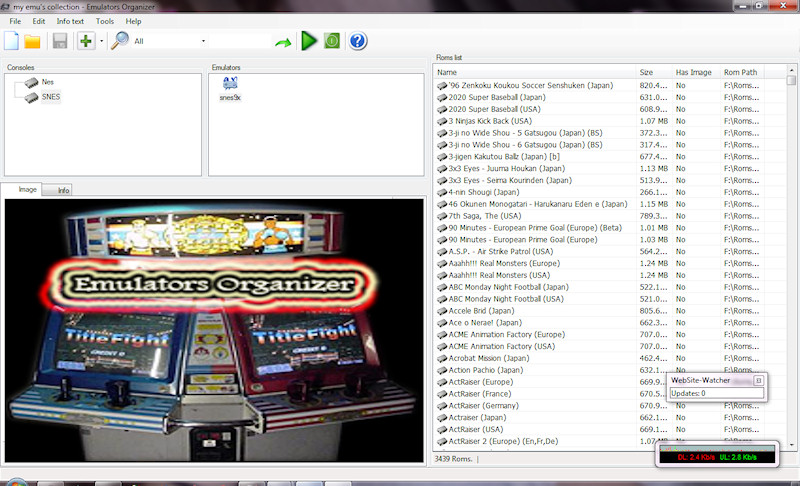
Task: Select 90 Minutes - European Prime Goal (Europe) (Beta)
Action: point(535,227)
